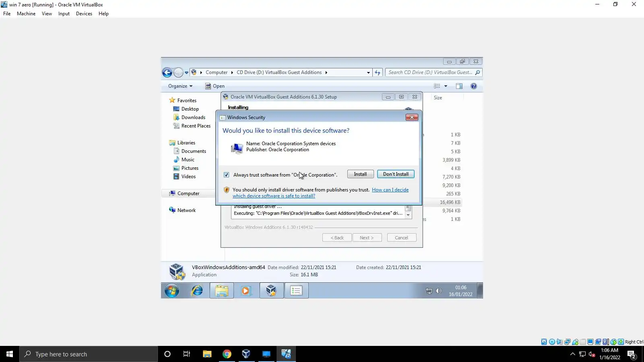Open the File menu in VirtualBox
Screen dimensions: 644x362
tap(7, 14)
